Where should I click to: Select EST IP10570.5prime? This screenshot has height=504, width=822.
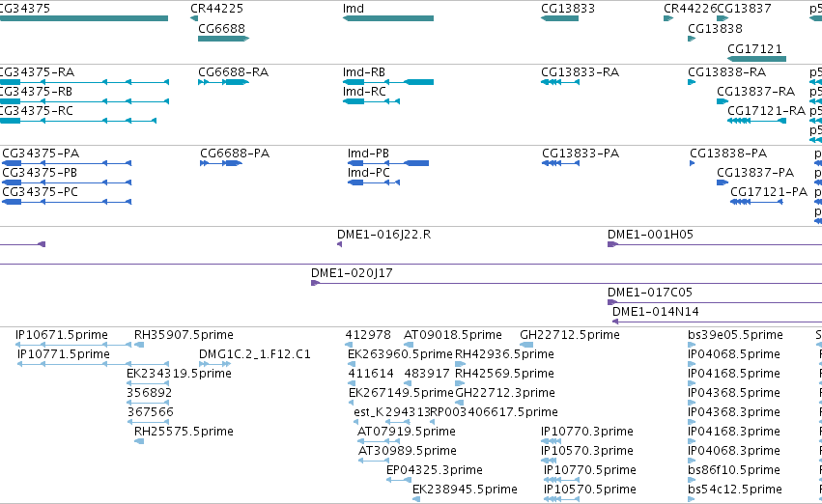590,490
